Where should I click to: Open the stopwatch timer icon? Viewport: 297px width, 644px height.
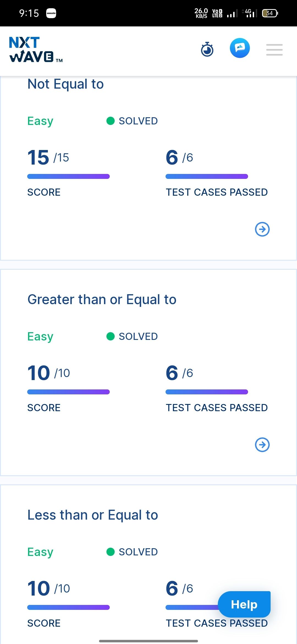pos(207,49)
